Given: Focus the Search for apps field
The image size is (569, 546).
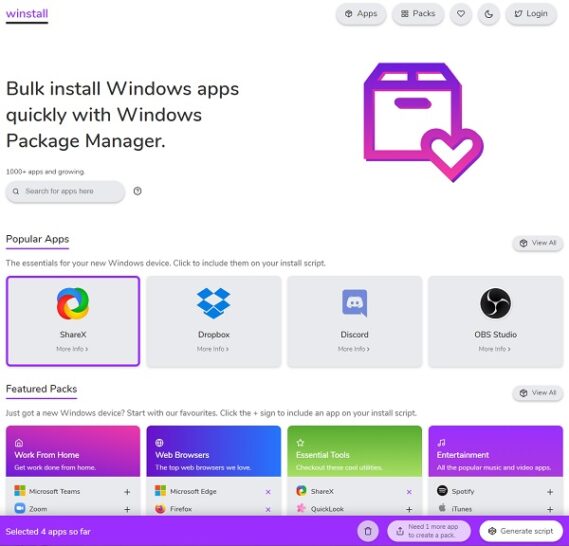Looking at the screenshot, I should click(x=65, y=191).
